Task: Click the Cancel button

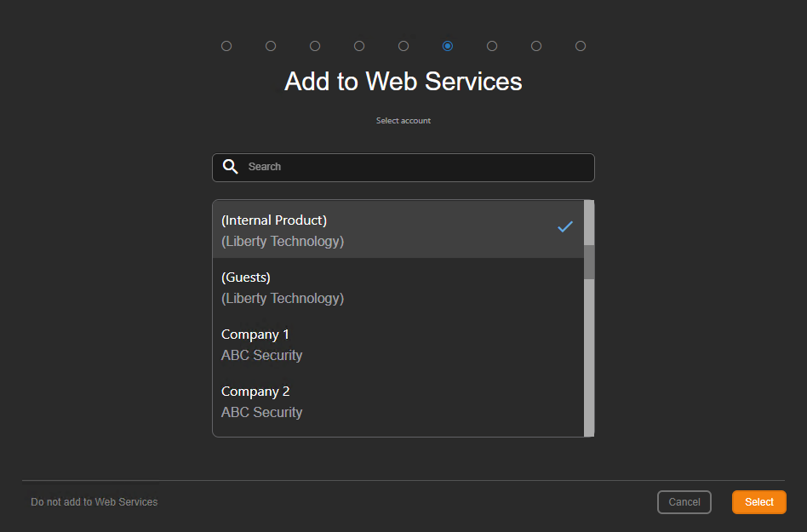Action: pos(684,502)
